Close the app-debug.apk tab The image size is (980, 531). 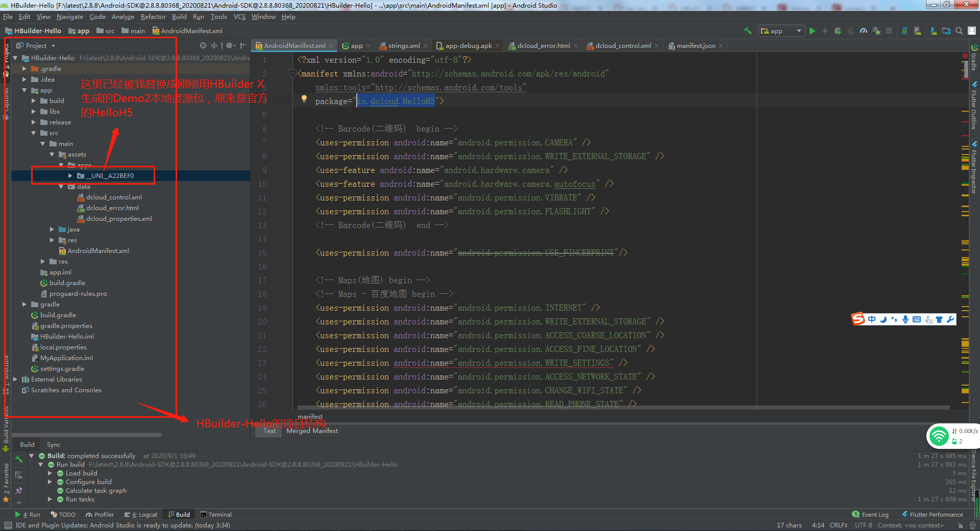[x=498, y=46]
